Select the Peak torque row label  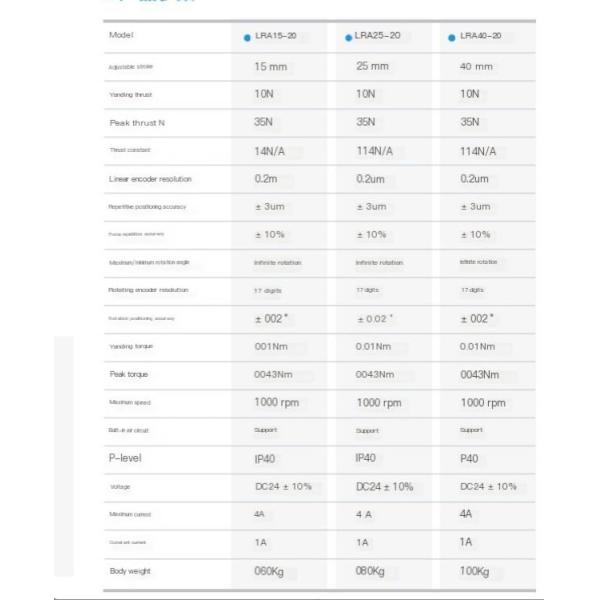point(130,374)
